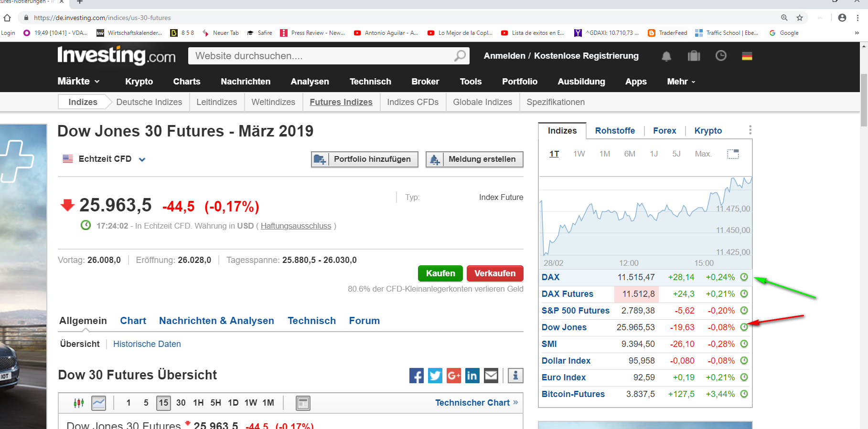Viewport: 868px width, 429px height.
Task: Click Portfolio hinzufügen button
Action: click(x=364, y=159)
